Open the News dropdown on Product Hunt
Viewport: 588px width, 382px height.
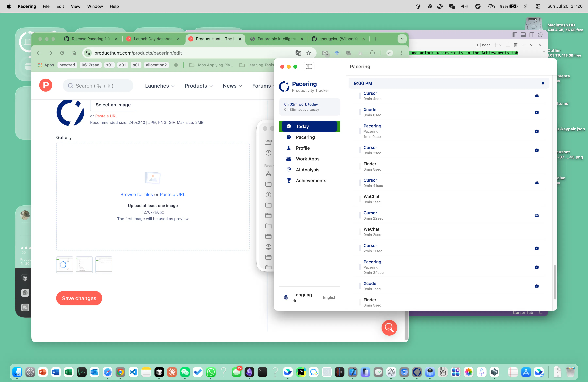pyautogui.click(x=232, y=86)
